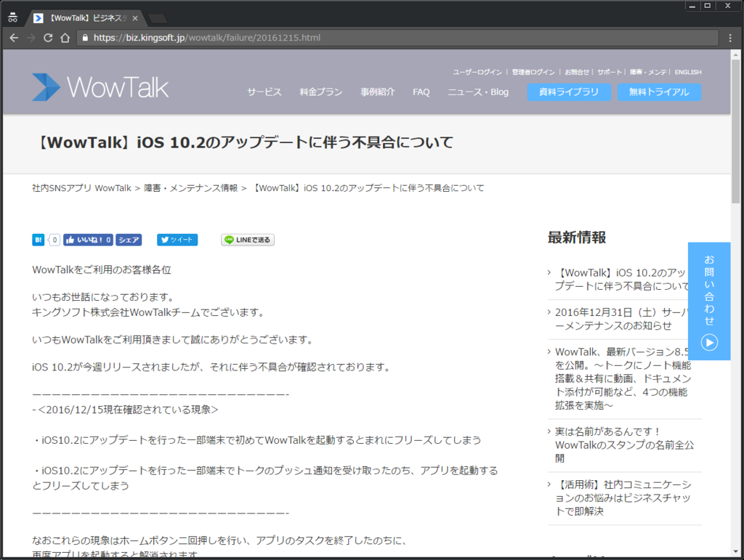Click the secure padlock icon
The height and width of the screenshot is (560, 744).
point(85,38)
